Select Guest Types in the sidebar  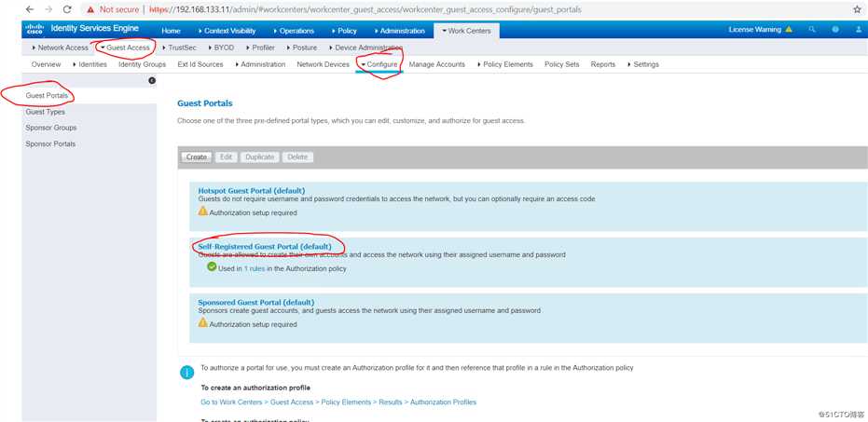[x=45, y=112]
